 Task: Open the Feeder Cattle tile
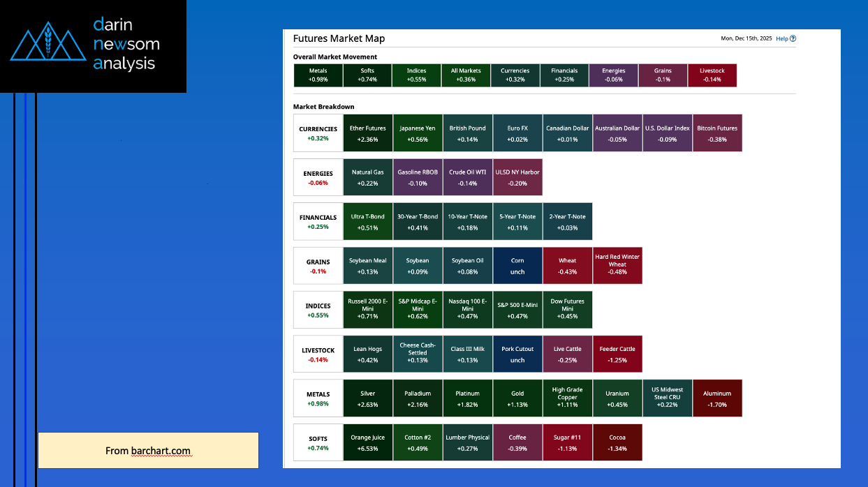[x=617, y=354]
